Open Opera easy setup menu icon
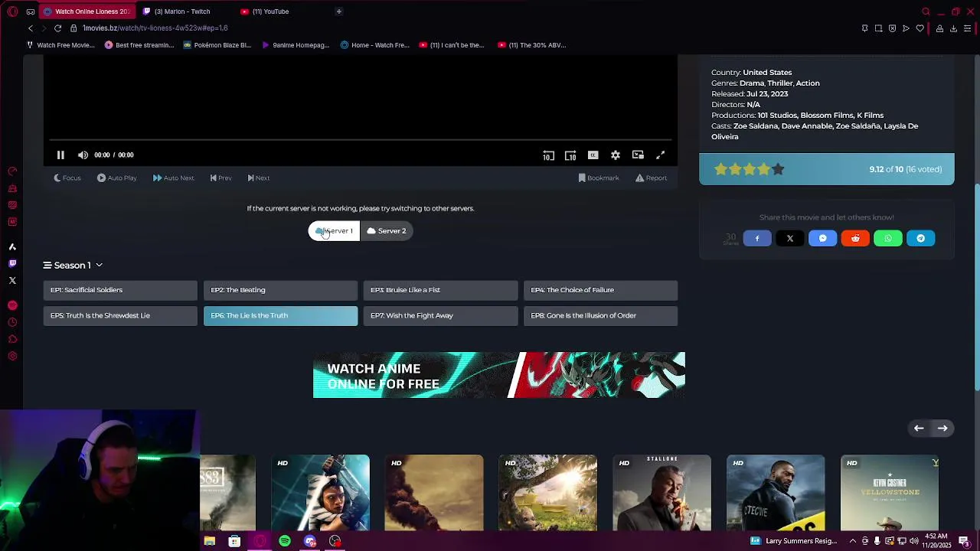 click(x=967, y=28)
